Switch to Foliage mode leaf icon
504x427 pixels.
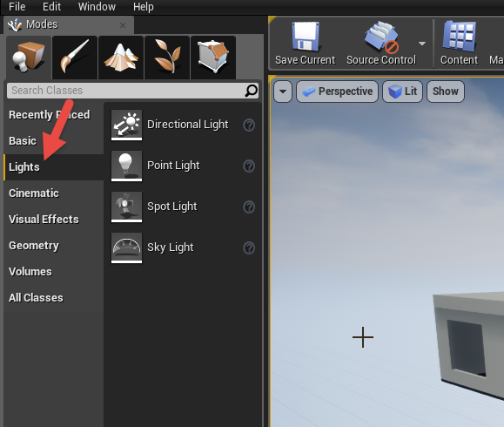[x=167, y=57]
